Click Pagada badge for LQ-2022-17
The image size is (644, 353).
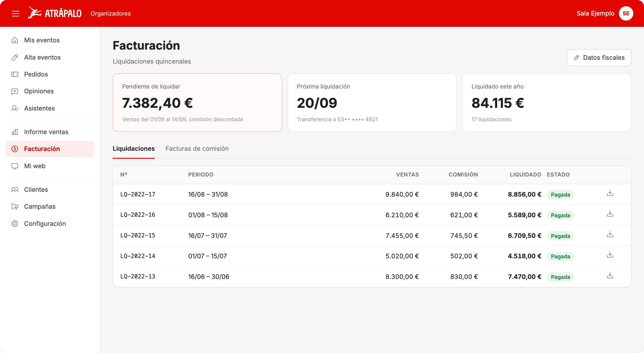[x=561, y=195]
